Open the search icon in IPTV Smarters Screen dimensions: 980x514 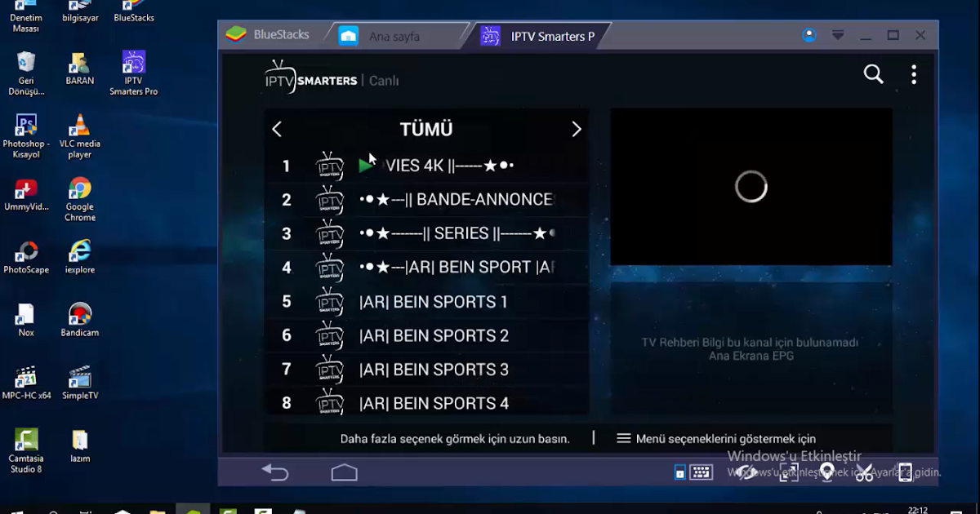pos(874,74)
